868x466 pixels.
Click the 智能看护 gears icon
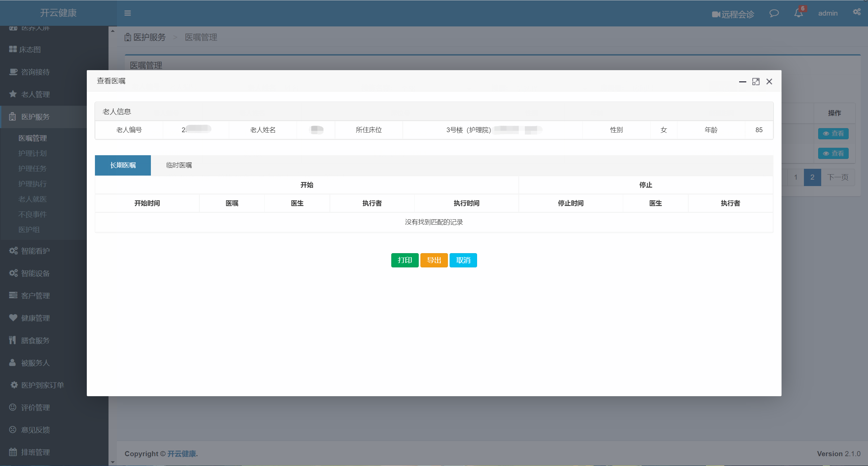pos(13,251)
